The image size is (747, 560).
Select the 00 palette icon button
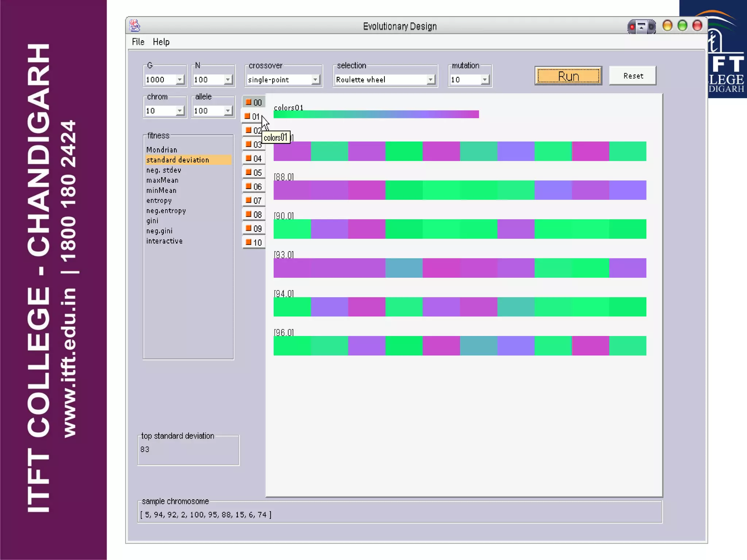[x=253, y=102]
